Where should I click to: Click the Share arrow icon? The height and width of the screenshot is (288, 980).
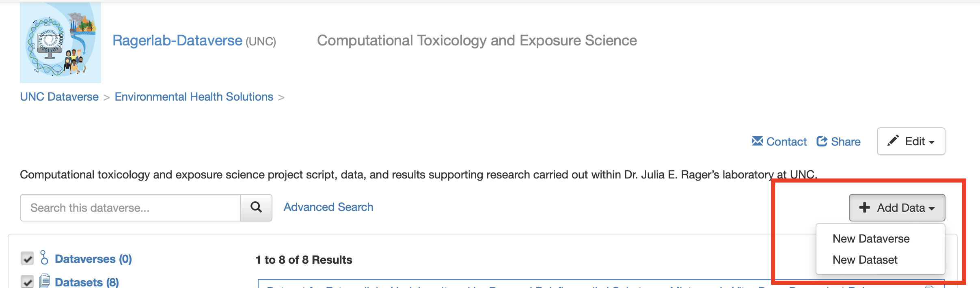[822, 141]
